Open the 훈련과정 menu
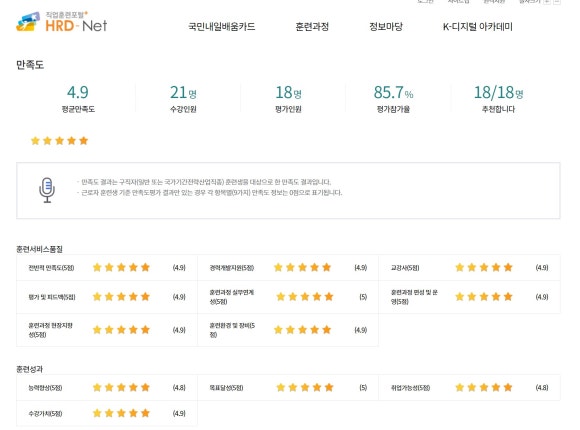Viewport: 580px width, 430px height. click(312, 27)
